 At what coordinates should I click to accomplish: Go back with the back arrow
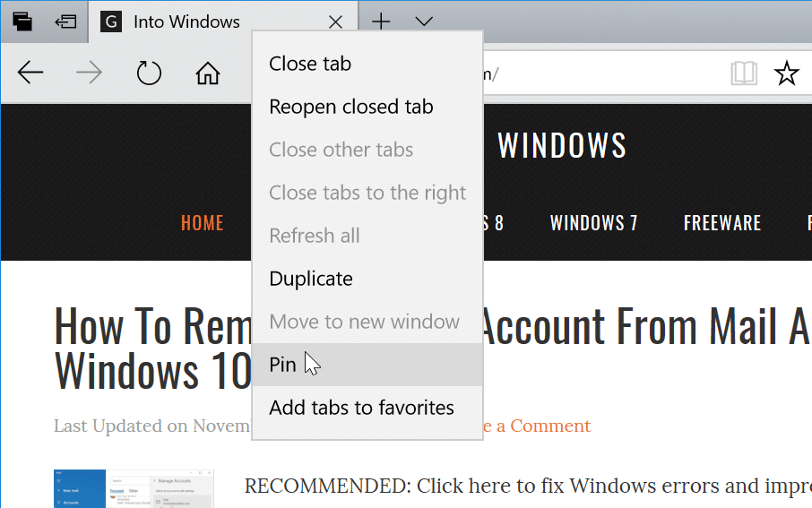click(x=30, y=73)
